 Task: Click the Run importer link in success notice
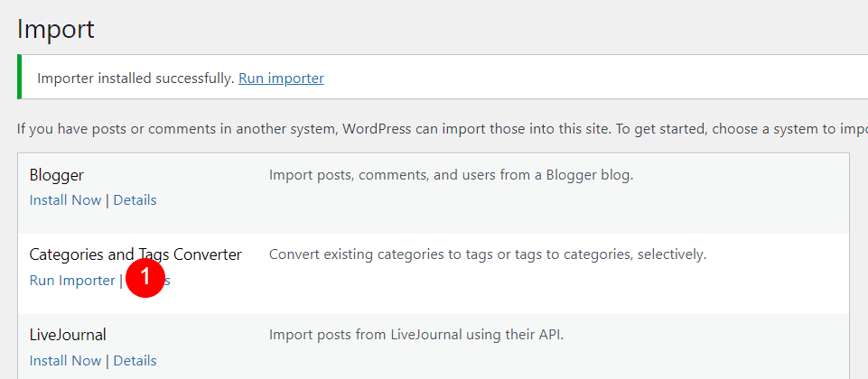coord(281,79)
